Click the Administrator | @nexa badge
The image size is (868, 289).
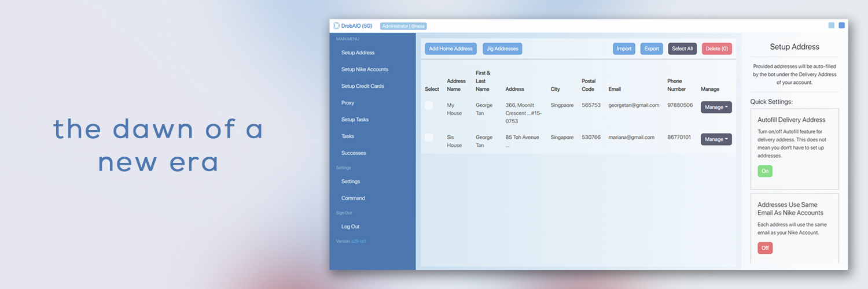coord(403,26)
